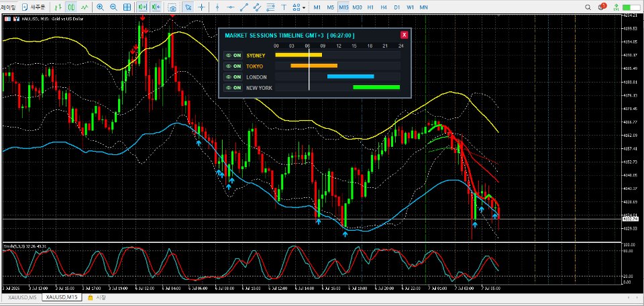
Task: Select the text label tool
Action: pyautogui.click(x=284, y=7)
